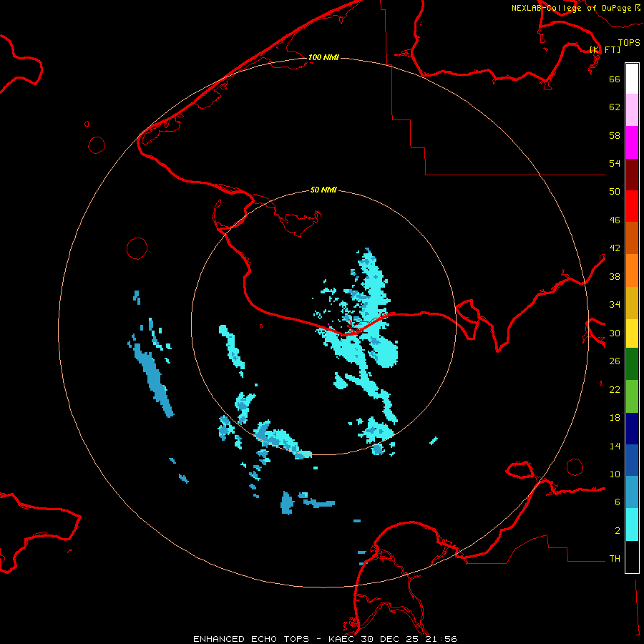This screenshot has height=644, width=644.
Task: Select the black TH threshold legend swatch
Action: [632, 557]
